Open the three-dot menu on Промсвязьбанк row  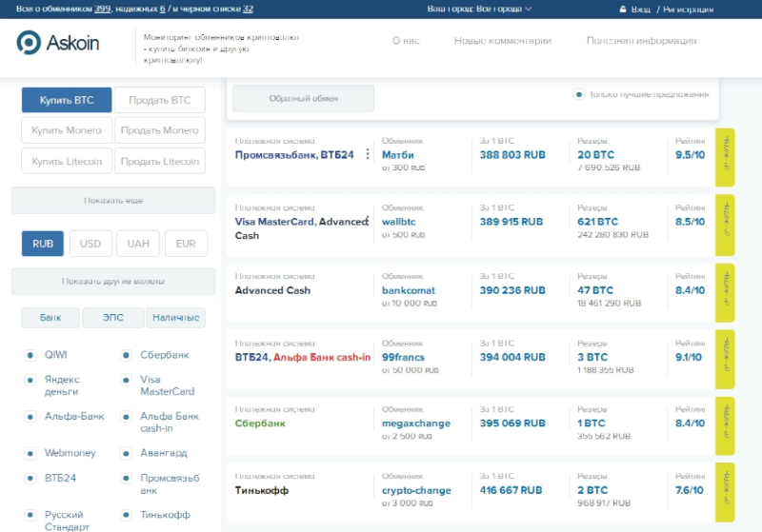coord(368,154)
